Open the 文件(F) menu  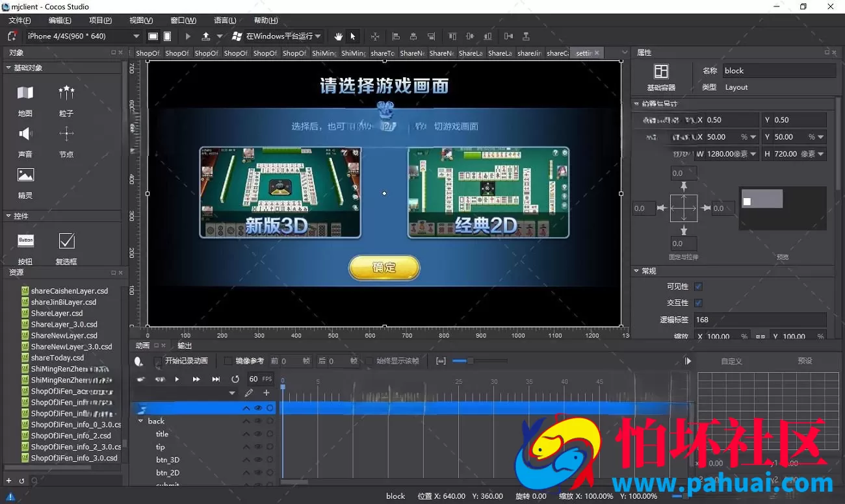(19, 20)
